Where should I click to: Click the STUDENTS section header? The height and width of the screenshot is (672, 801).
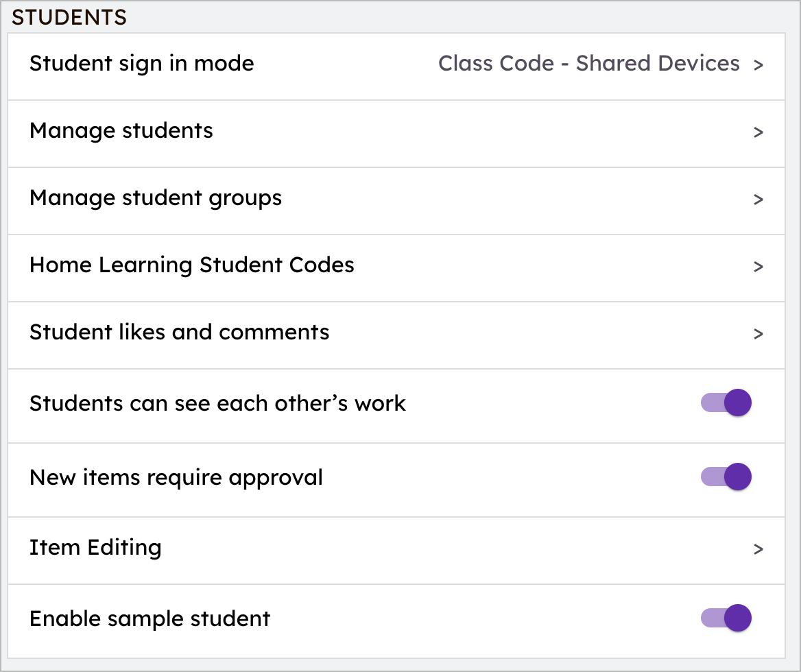coord(69,17)
